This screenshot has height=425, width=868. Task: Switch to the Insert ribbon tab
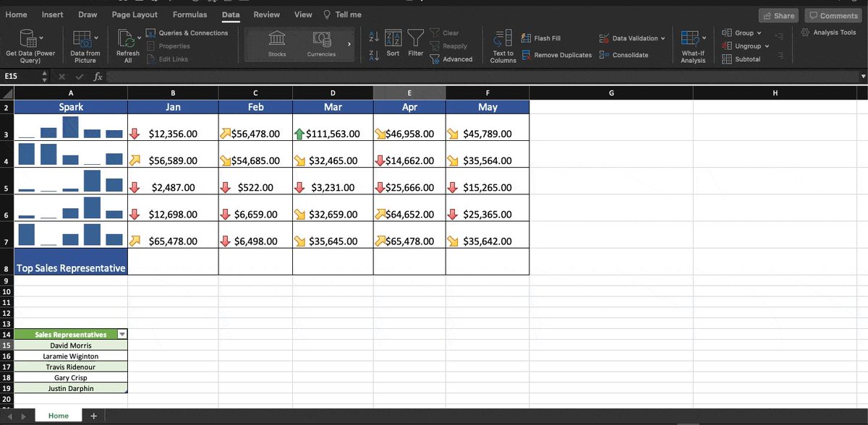point(52,14)
